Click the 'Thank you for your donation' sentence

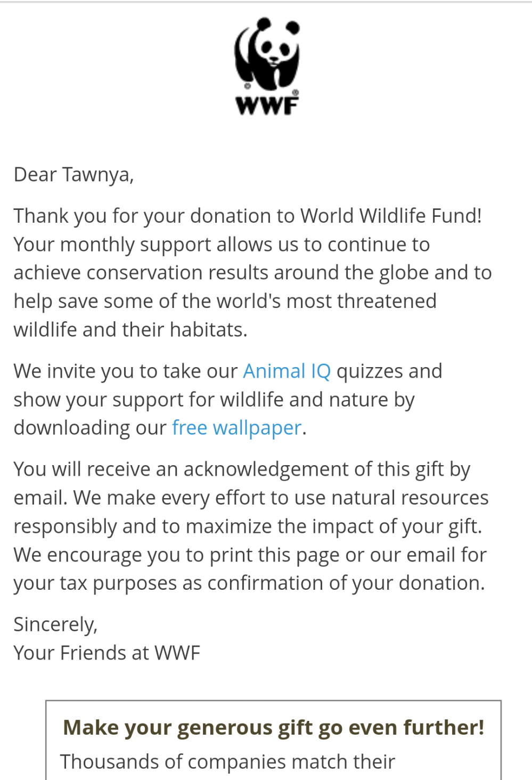(x=248, y=216)
